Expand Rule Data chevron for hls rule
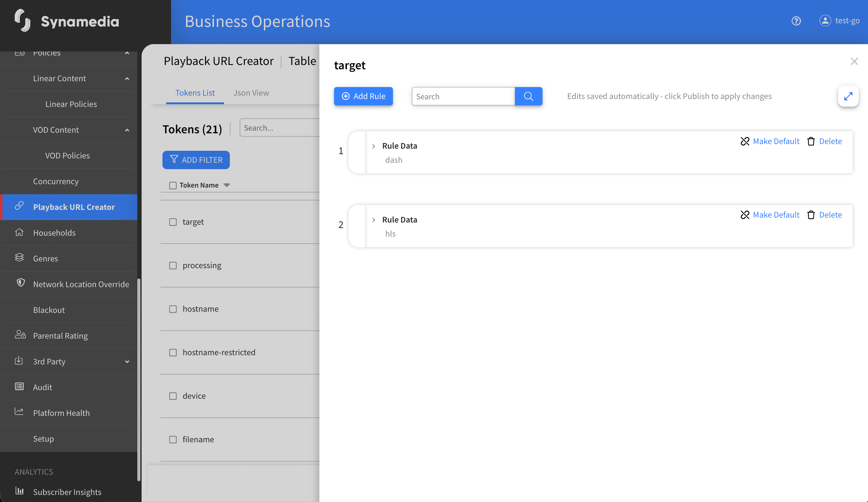This screenshot has width=868, height=502. point(373,220)
